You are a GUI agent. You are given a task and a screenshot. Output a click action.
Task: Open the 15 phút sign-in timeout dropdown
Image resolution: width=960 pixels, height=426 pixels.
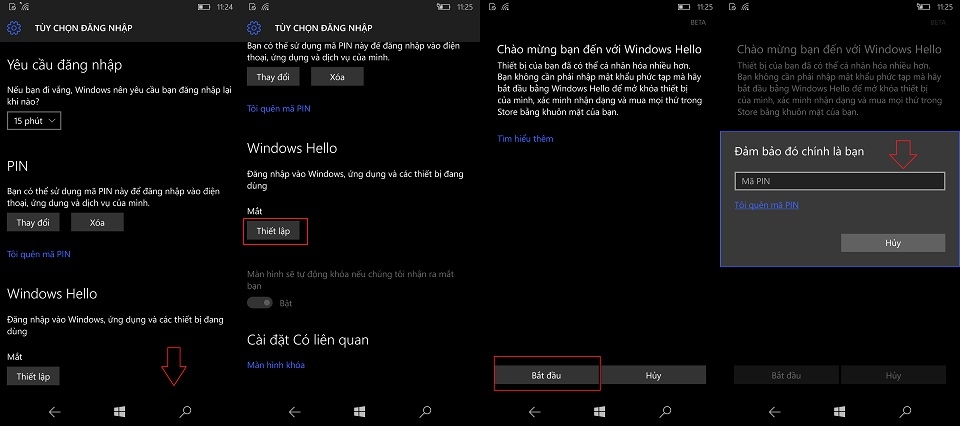(x=34, y=121)
